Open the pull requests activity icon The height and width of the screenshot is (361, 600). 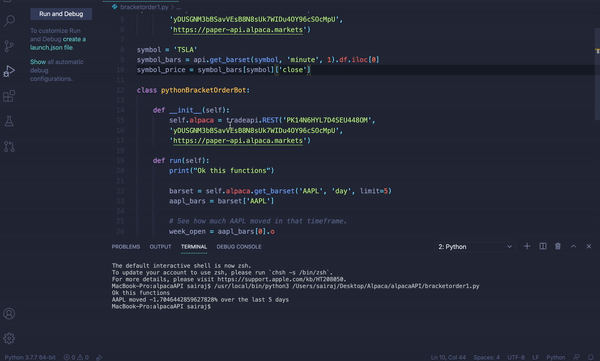(9, 147)
